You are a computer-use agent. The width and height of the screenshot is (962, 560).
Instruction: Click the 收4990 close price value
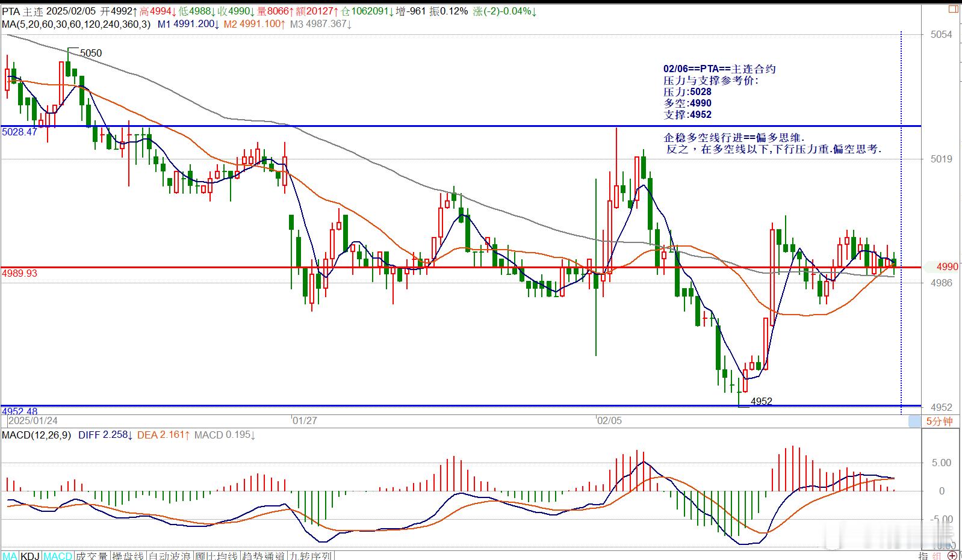[x=235, y=11]
